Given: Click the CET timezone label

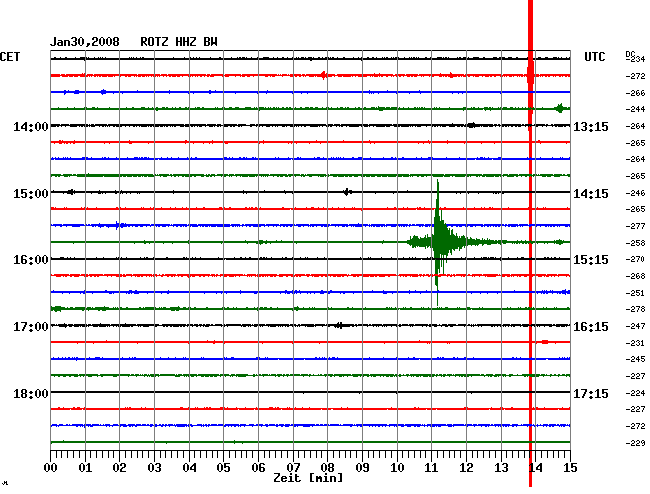Looking at the screenshot, I should (x=10, y=57).
